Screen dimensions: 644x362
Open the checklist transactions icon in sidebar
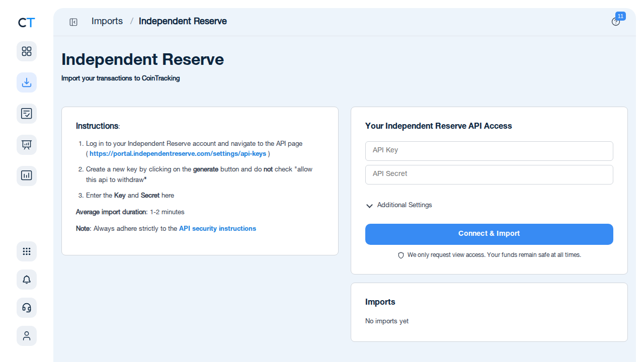pos(27,114)
